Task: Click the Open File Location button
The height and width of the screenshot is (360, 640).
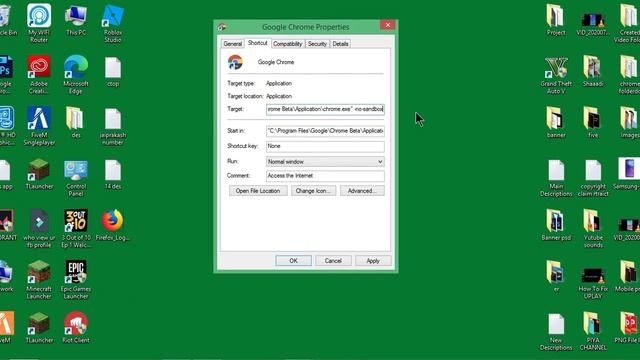Action: pos(258,191)
